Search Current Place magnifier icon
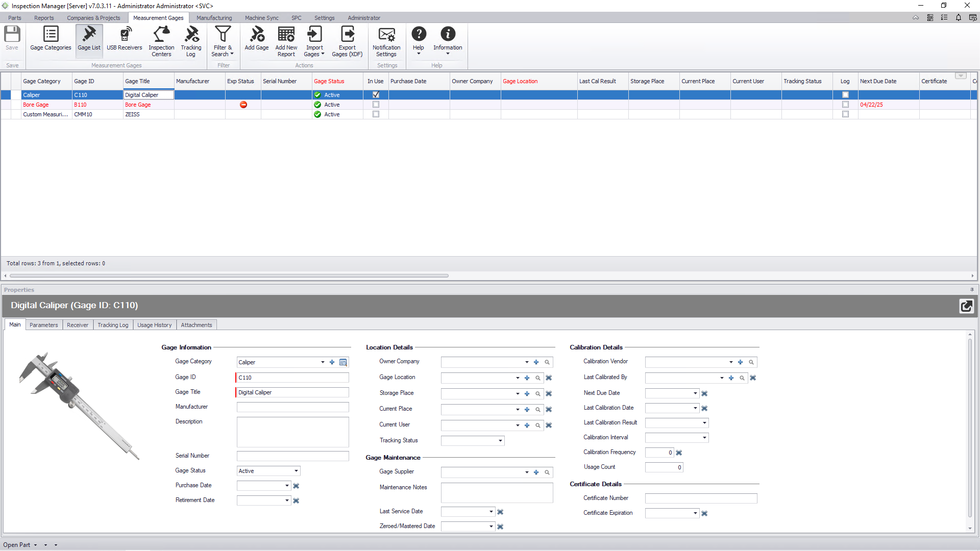This screenshot has width=980, height=551. pyautogui.click(x=537, y=410)
